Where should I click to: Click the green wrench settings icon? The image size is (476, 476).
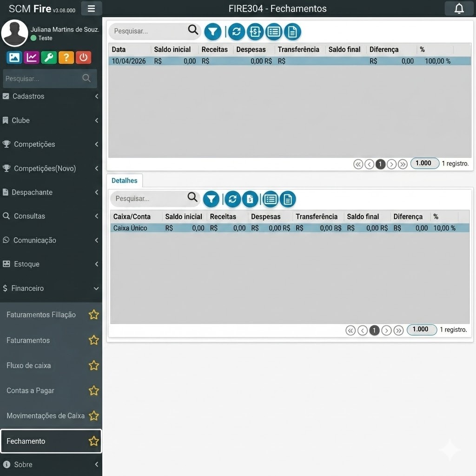tap(49, 57)
